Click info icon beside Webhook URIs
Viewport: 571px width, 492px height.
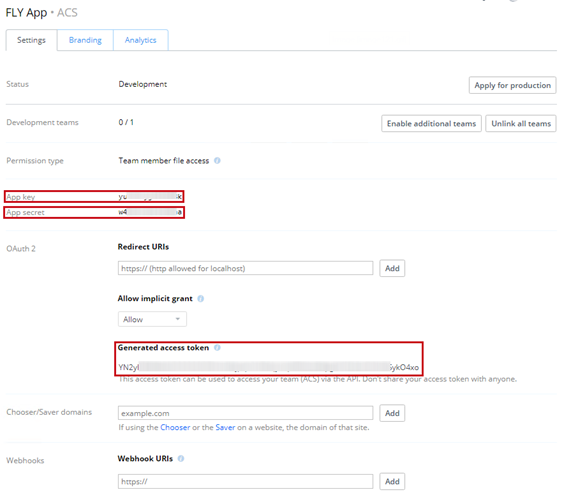click(x=181, y=458)
